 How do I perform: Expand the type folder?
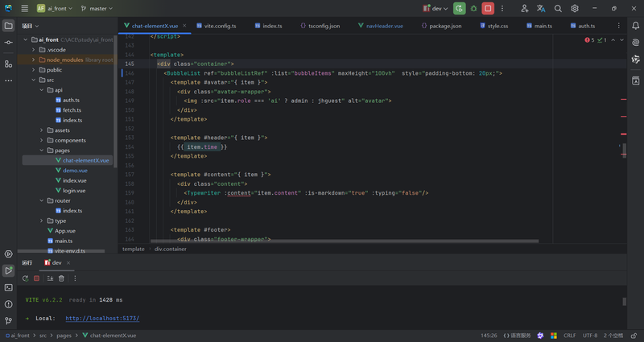(x=42, y=220)
